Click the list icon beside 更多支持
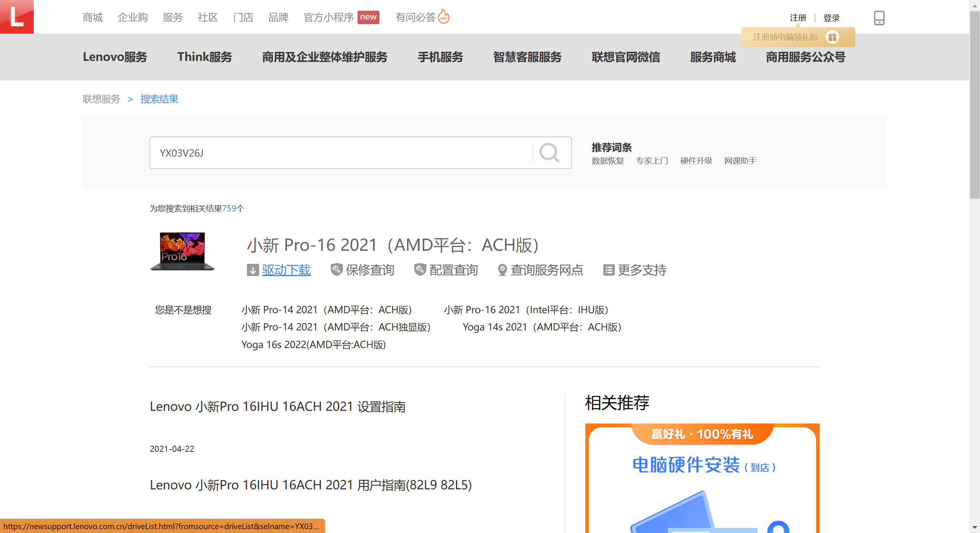Viewport: 980px width, 533px height. 609,270
